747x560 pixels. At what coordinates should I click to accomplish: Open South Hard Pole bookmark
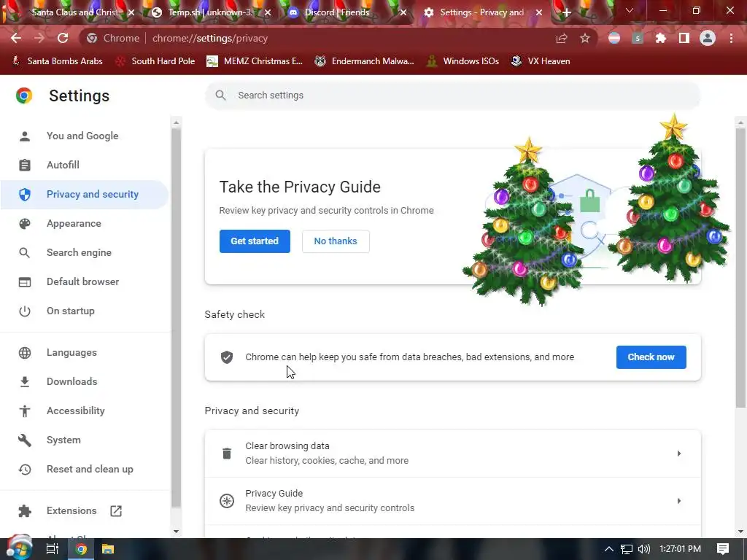coord(155,61)
